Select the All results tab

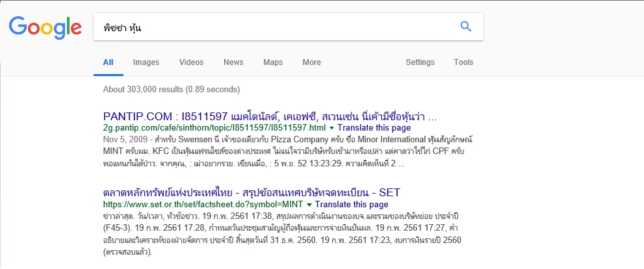pyautogui.click(x=109, y=62)
